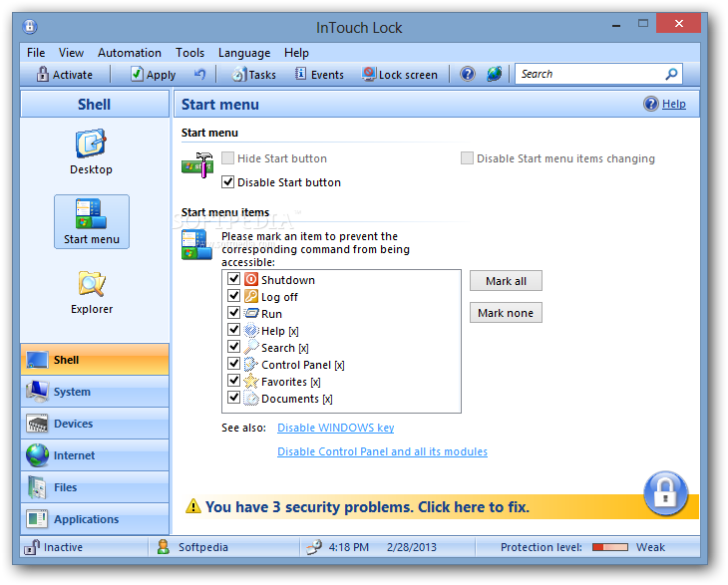Image resolution: width=728 pixels, height=585 pixels.
Task: Follow the Disable WINDOWS key link
Action: tap(336, 428)
